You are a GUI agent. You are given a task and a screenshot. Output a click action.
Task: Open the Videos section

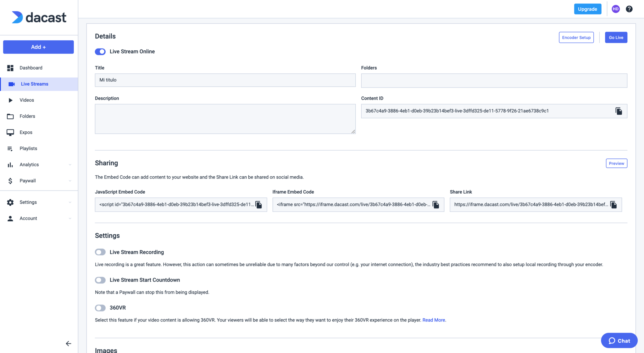pyautogui.click(x=27, y=100)
